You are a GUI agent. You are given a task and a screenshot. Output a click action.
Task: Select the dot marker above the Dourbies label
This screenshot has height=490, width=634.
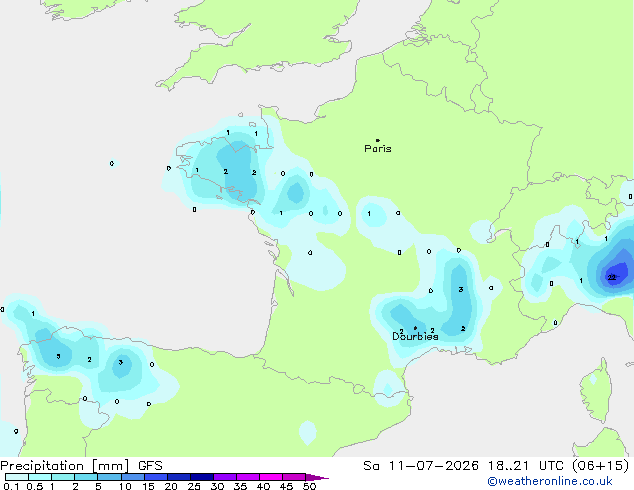point(415,328)
